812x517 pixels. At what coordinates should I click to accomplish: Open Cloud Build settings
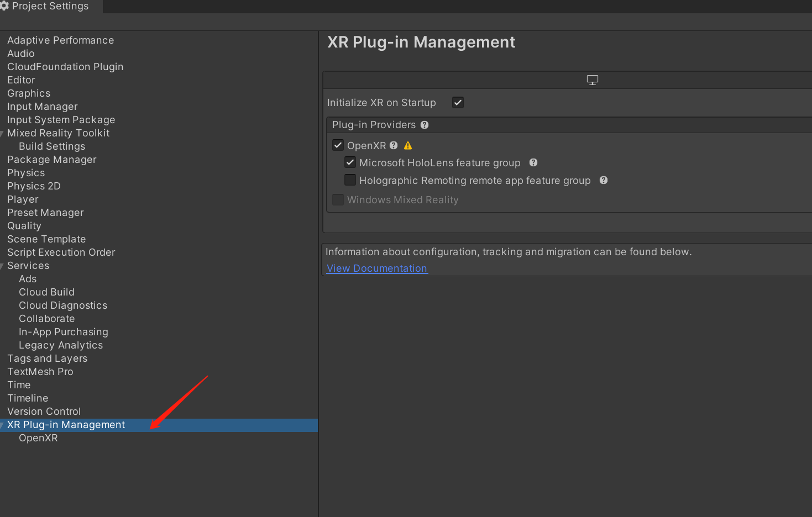click(46, 292)
